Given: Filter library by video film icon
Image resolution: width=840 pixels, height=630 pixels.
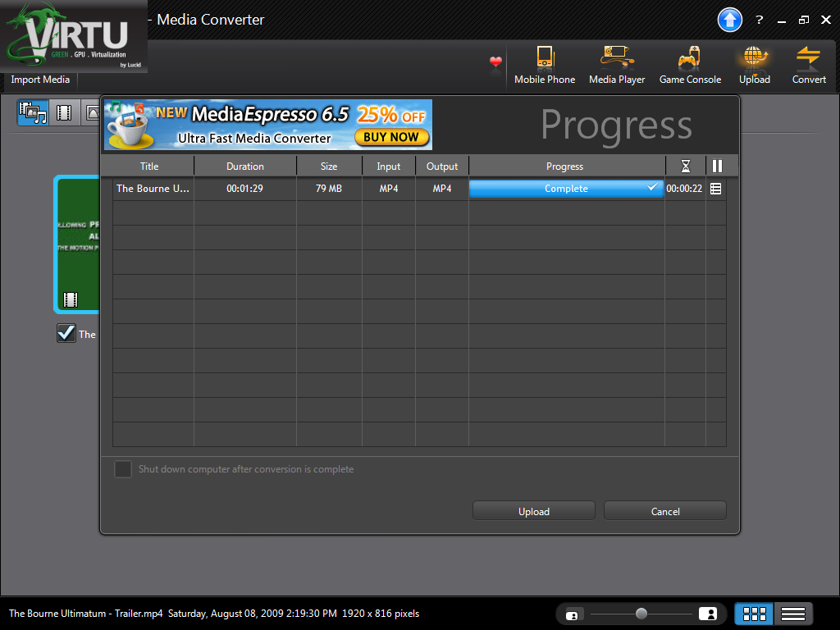Looking at the screenshot, I should 64,112.
